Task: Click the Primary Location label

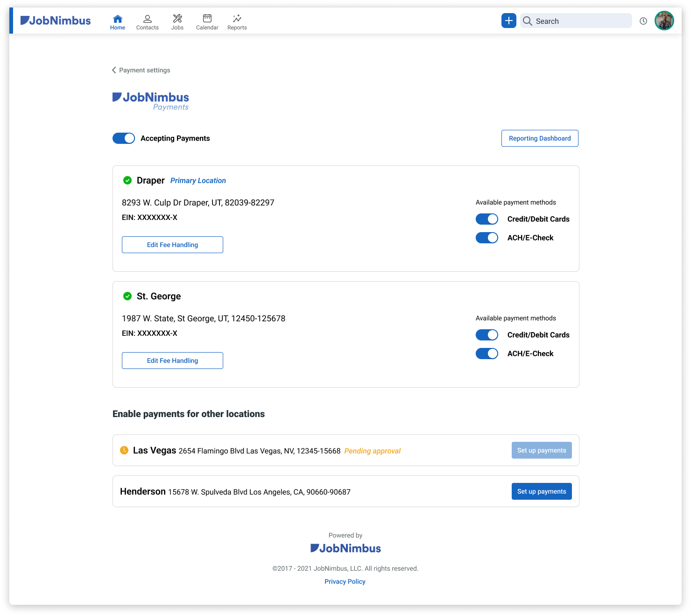Action: tap(198, 181)
